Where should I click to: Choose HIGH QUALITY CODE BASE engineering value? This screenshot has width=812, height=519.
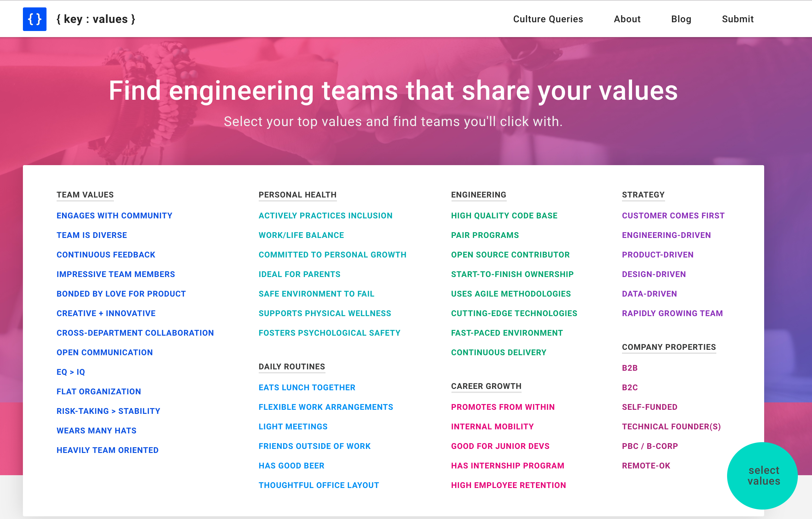point(504,215)
